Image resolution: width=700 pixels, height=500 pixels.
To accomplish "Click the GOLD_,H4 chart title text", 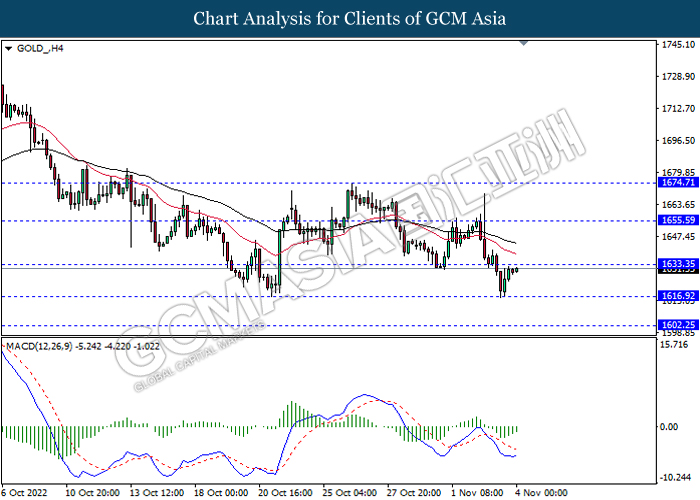I will tap(40, 48).
